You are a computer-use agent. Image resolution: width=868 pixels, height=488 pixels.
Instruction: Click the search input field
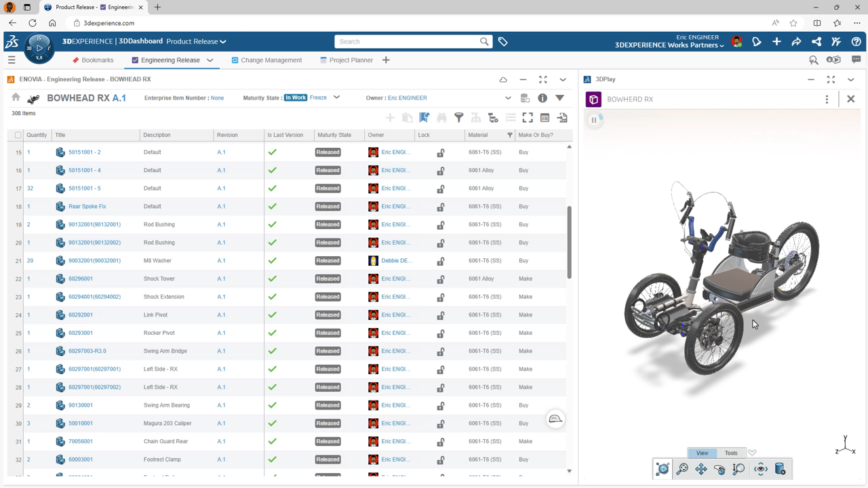(x=408, y=41)
